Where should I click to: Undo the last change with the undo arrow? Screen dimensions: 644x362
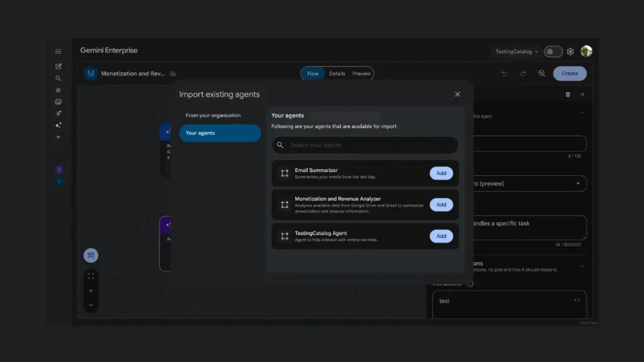click(x=504, y=74)
